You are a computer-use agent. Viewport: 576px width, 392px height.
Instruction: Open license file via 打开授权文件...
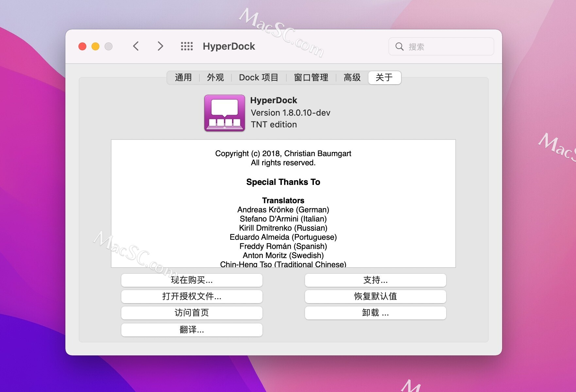pos(192,297)
